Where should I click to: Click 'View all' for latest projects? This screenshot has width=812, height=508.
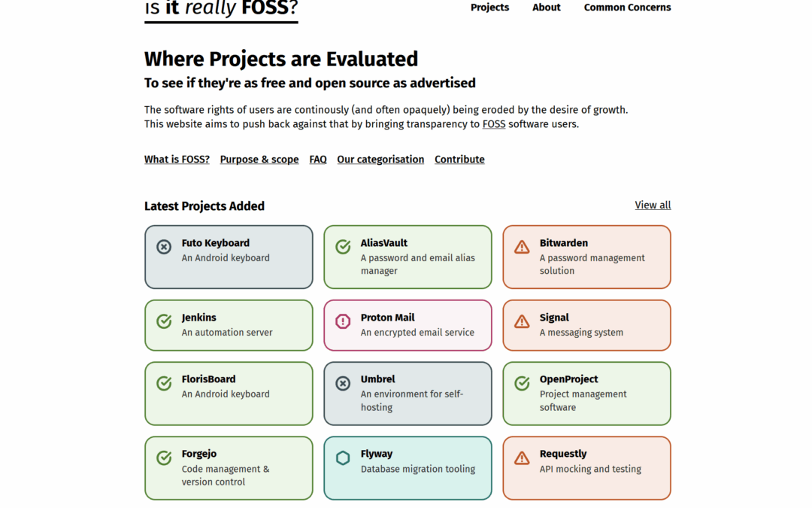[653, 205]
